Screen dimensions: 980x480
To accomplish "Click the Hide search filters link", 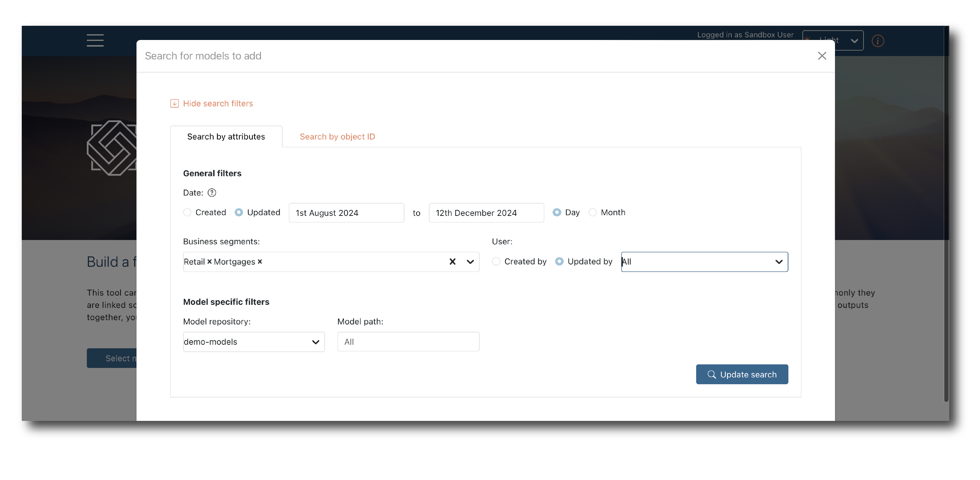I will coord(218,104).
